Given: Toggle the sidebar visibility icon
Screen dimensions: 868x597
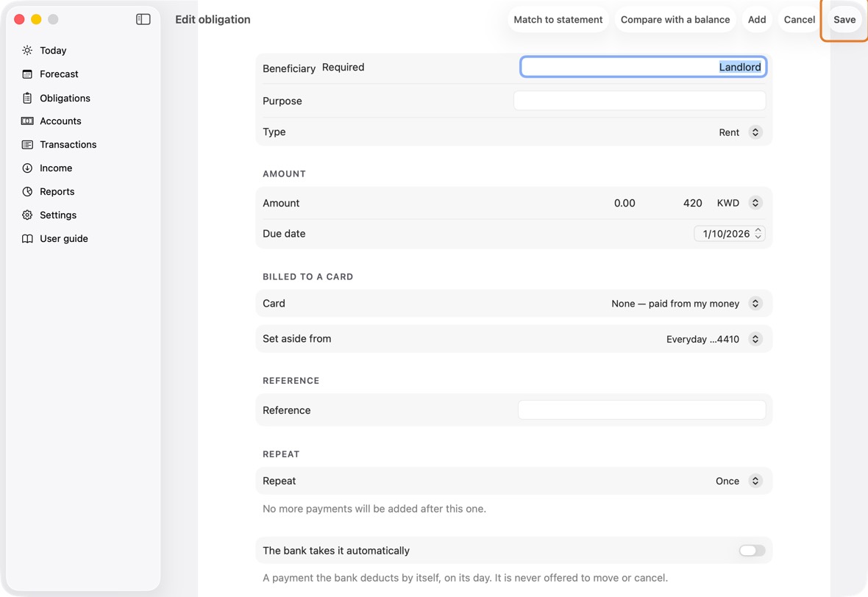Looking at the screenshot, I should [143, 19].
